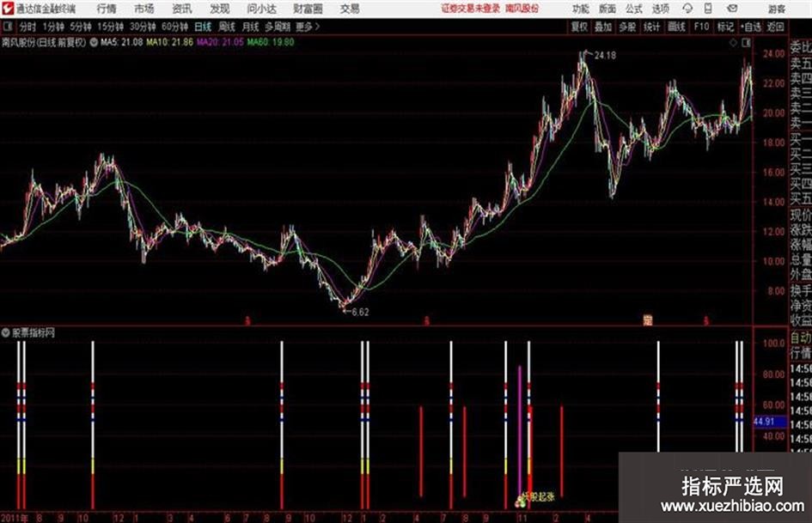Click the 标记 toolbar button
This screenshot has height=523, width=812.
tap(725, 27)
